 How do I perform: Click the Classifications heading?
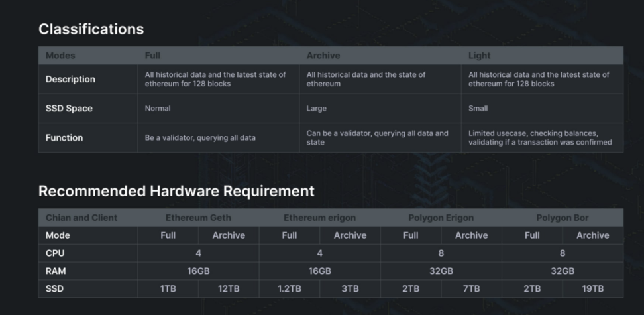pos(91,29)
